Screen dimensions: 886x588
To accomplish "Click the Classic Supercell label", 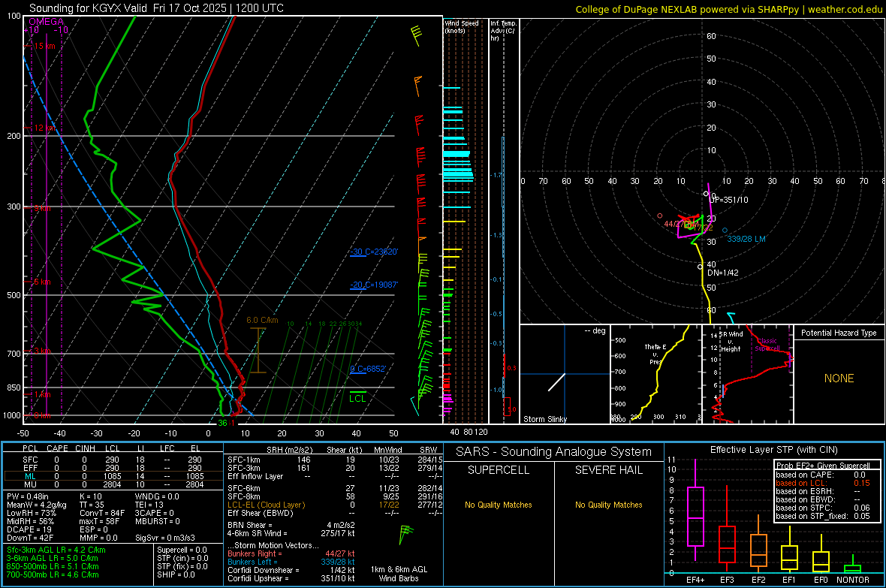I will pyautogui.click(x=767, y=345).
